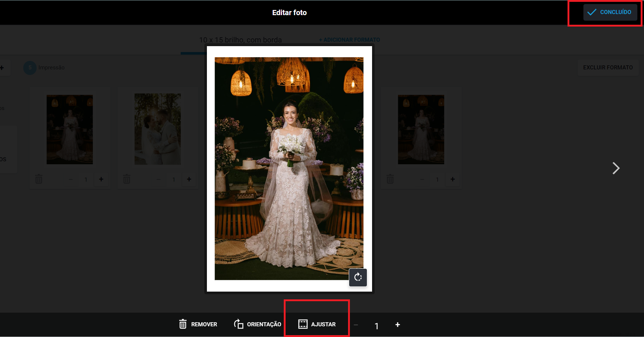Click the Remover trash icon
This screenshot has height=337, width=644.
click(183, 324)
